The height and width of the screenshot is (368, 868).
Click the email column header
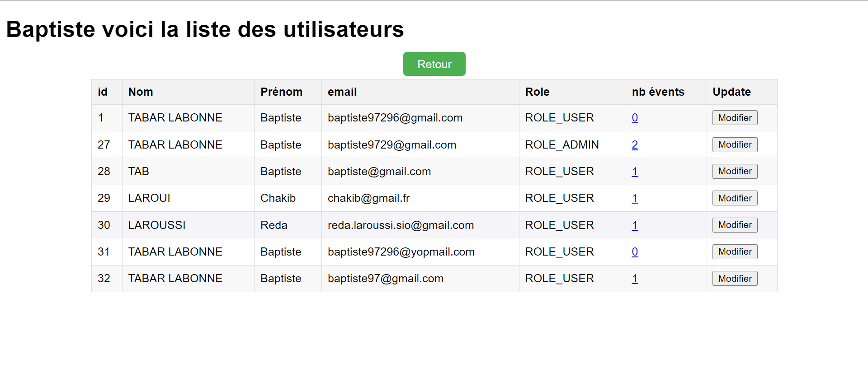(x=342, y=92)
